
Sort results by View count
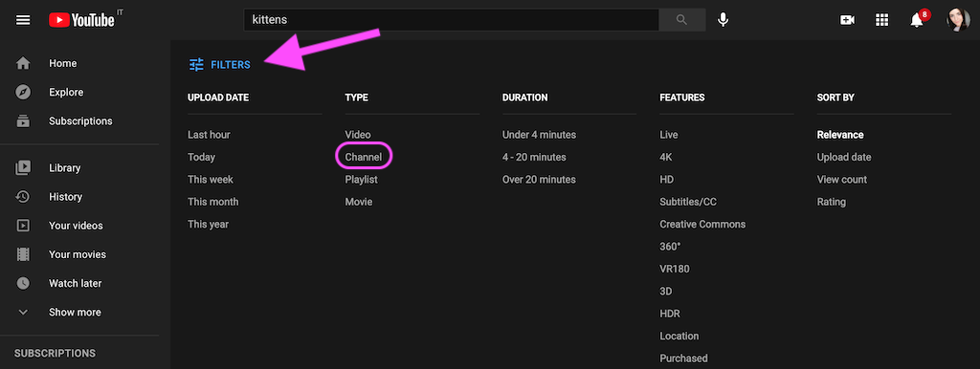842,180
